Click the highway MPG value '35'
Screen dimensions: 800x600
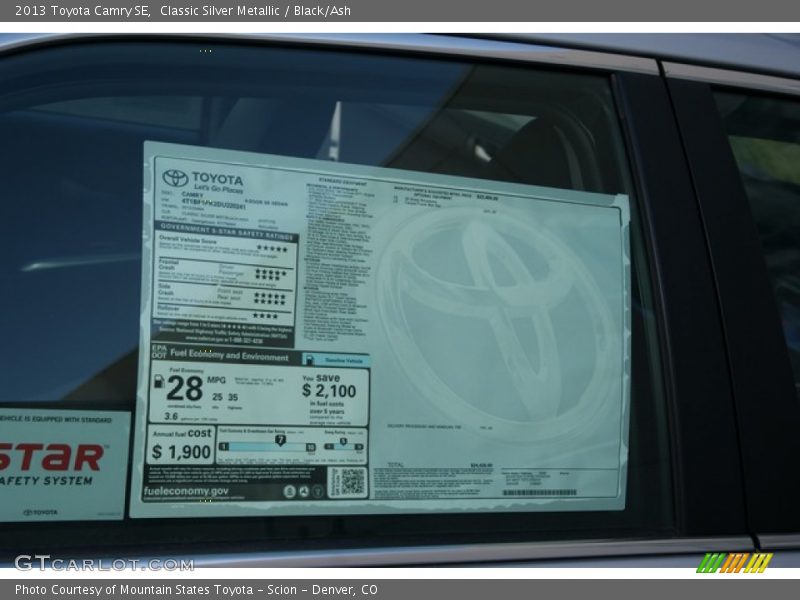[x=233, y=397]
